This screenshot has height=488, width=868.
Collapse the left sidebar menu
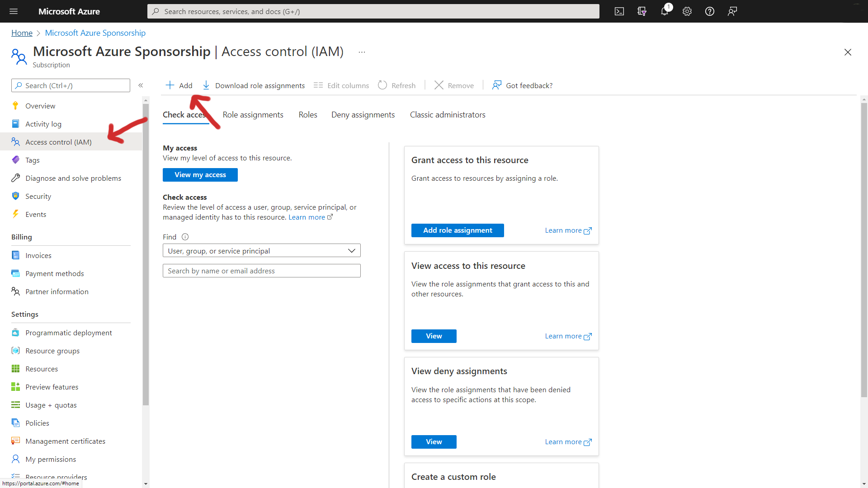(141, 85)
